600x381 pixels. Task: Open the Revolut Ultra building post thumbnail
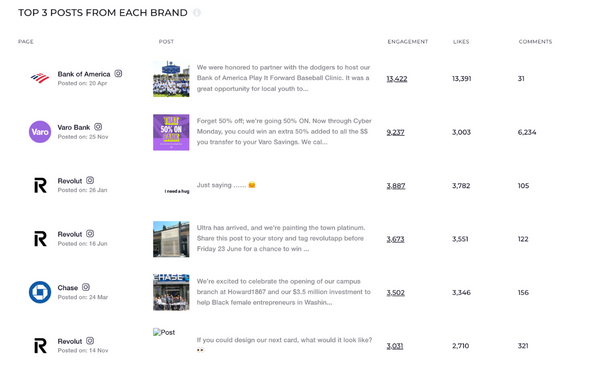point(171,239)
